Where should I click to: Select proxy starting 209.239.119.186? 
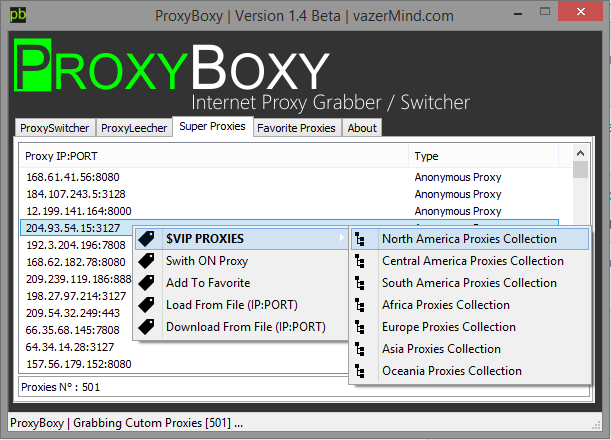[79, 279]
